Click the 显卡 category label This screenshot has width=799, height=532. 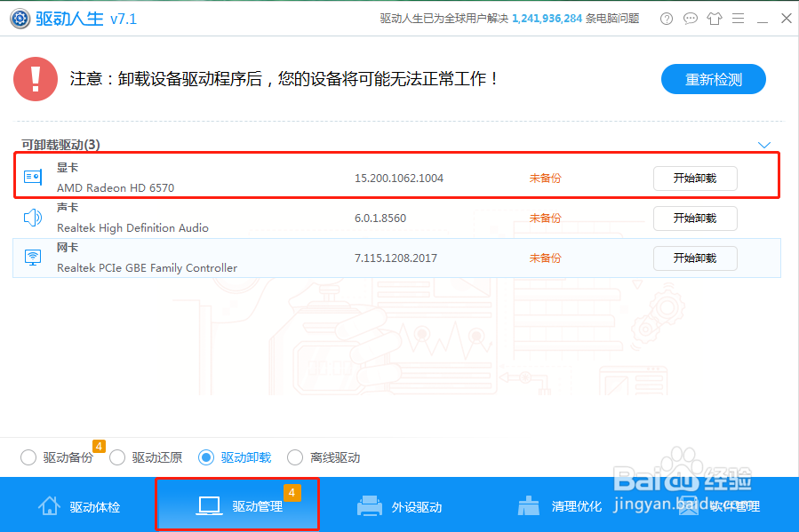tap(68, 168)
